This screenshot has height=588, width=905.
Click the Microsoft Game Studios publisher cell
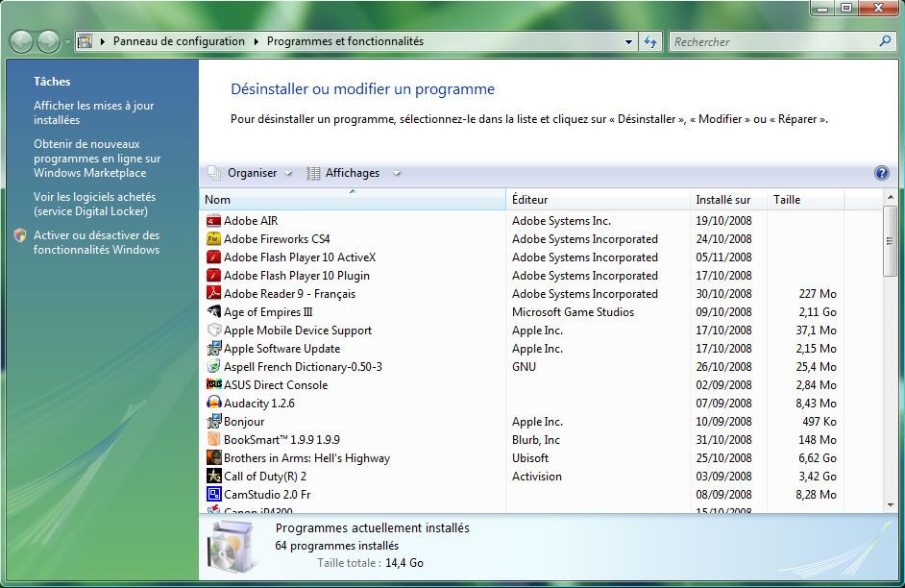click(x=574, y=312)
